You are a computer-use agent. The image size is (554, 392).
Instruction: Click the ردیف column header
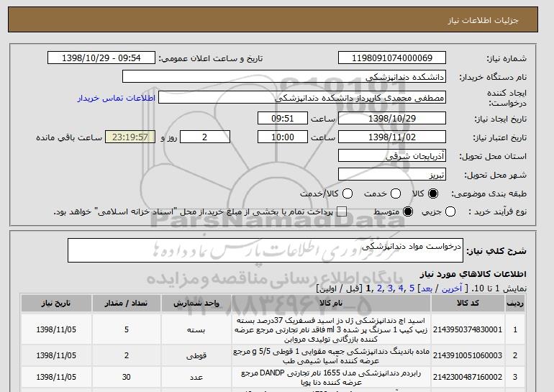tap(515, 303)
